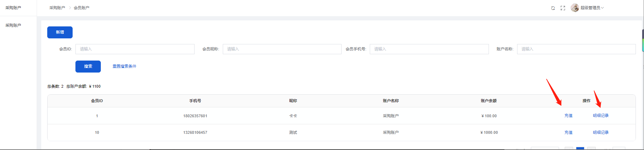
Task: Go to 采购账户 in the breadcrumb
Action: (x=57, y=8)
